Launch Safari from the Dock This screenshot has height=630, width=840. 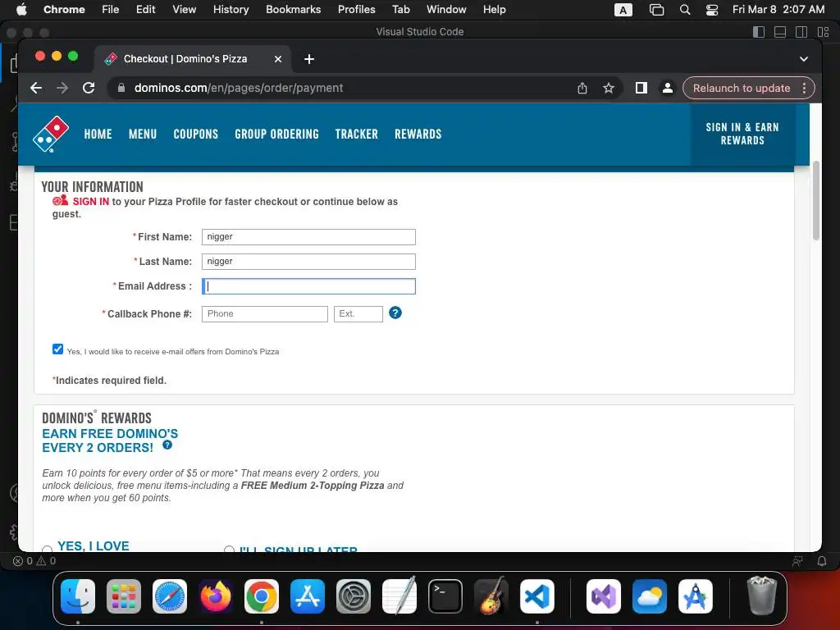170,596
